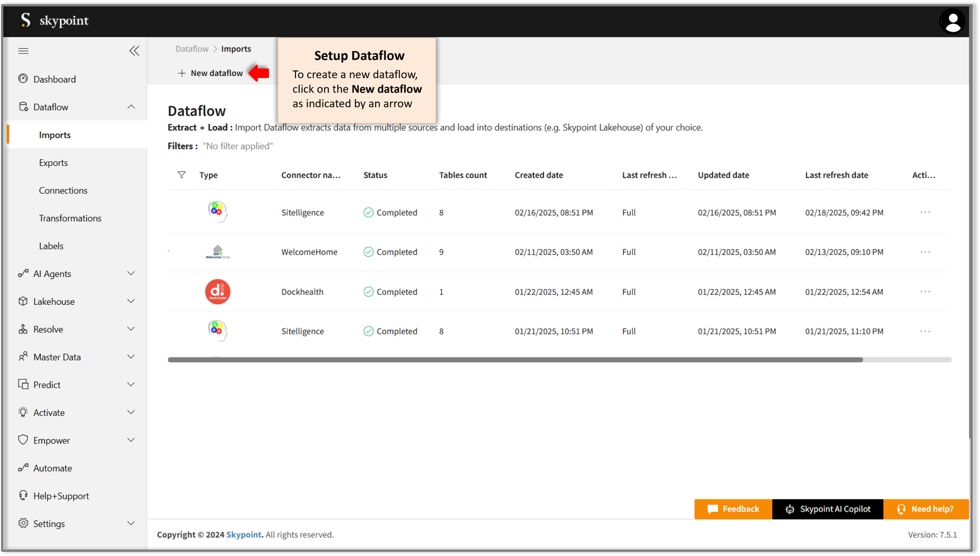Expand the AI Agents section
Viewport: 980px width, 556px height.
[131, 273]
